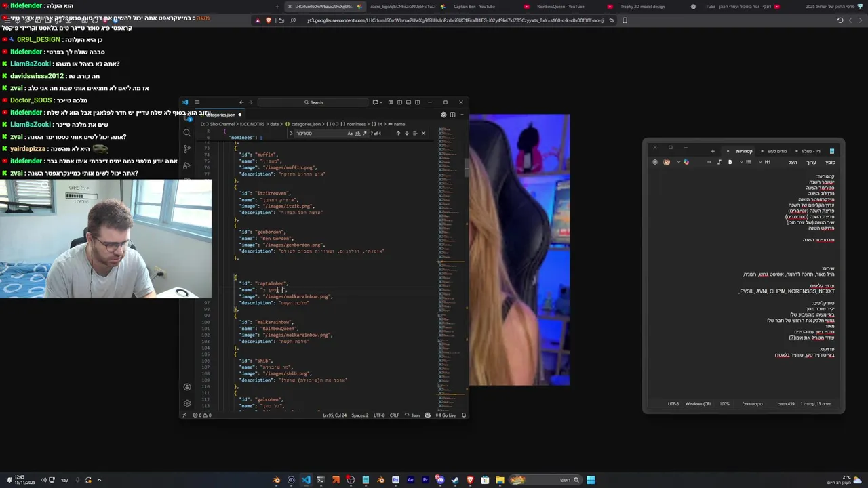The image size is (868, 488).
Task: Open the Settings gear in Notepad
Action: 655,162
